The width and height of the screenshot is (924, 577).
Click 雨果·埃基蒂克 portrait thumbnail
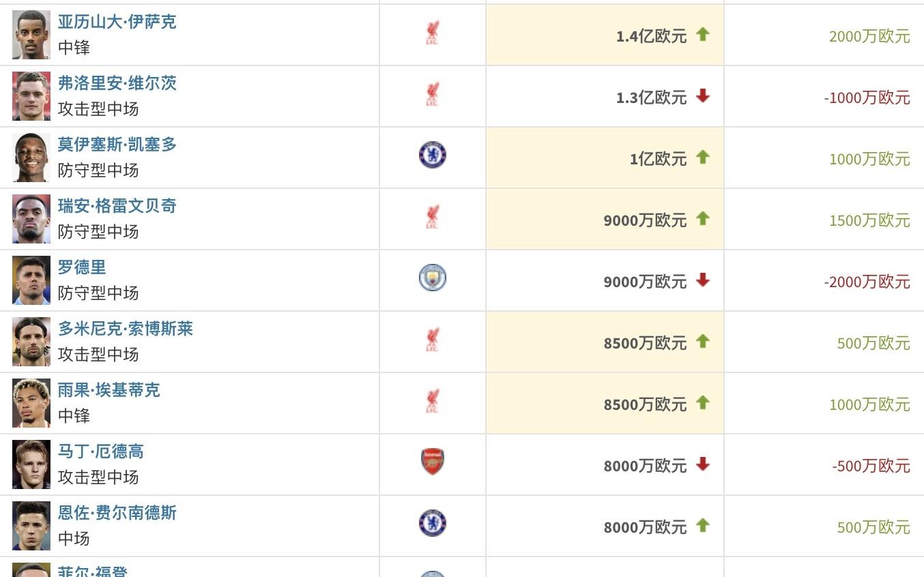pos(31,403)
